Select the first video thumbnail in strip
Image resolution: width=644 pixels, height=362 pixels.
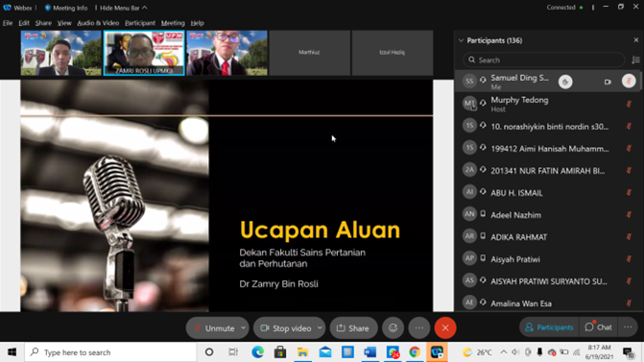tap(60, 53)
